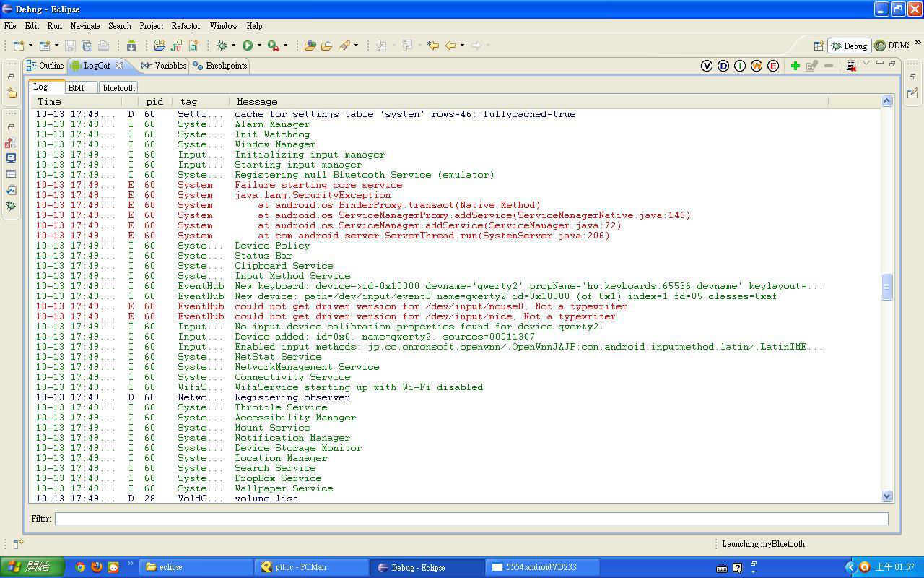Switch to the Debug perspective button
The height and width of the screenshot is (578, 924).
tap(849, 46)
